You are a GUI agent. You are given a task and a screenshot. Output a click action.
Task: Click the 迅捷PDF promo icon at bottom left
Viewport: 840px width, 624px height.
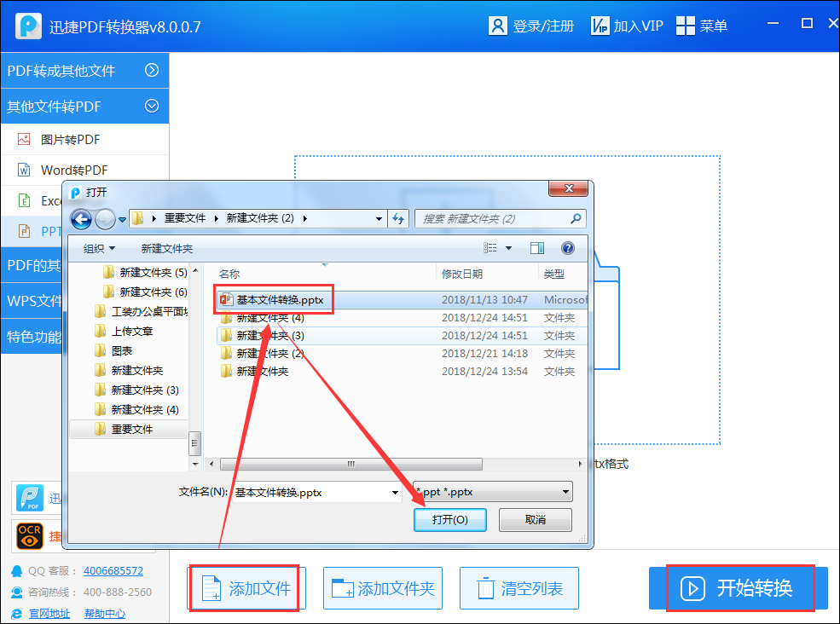30,498
